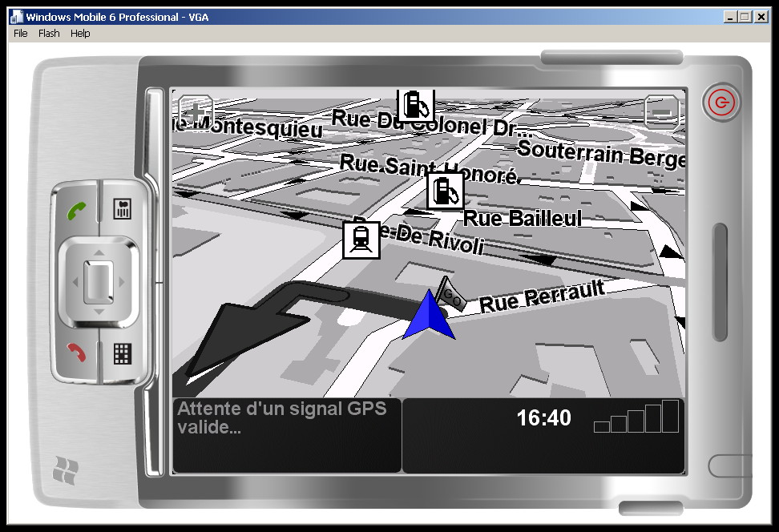Open the File menu
Screen dimensions: 779x532
click(x=21, y=34)
